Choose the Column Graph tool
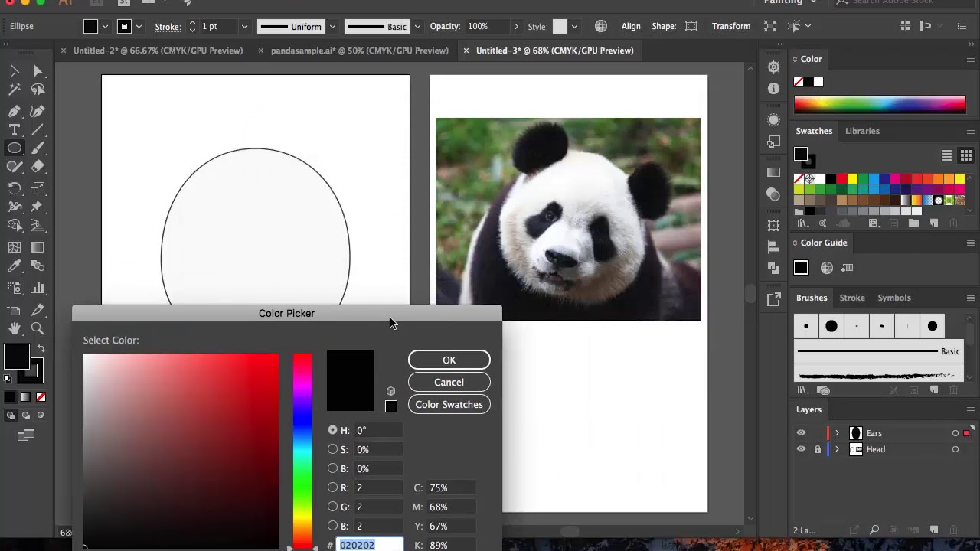The height and width of the screenshot is (551, 980). [38, 288]
